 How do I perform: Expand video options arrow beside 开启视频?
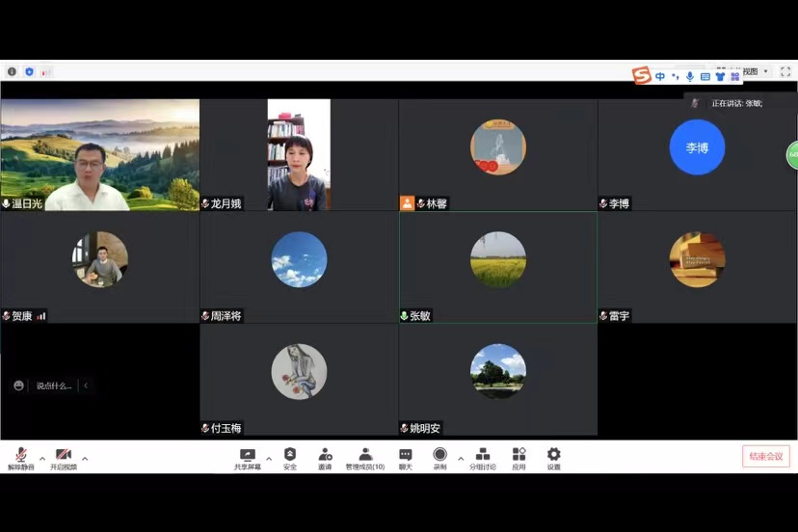(85, 459)
